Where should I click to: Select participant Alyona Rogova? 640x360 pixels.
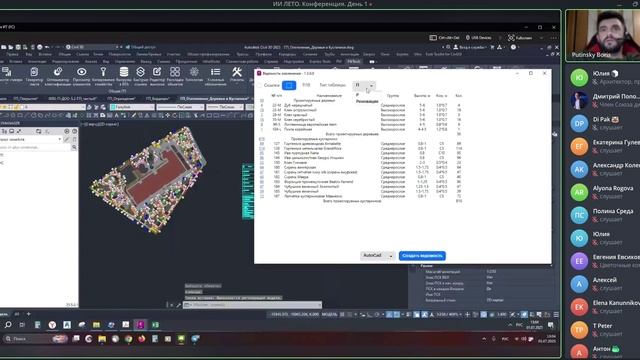coord(604,192)
